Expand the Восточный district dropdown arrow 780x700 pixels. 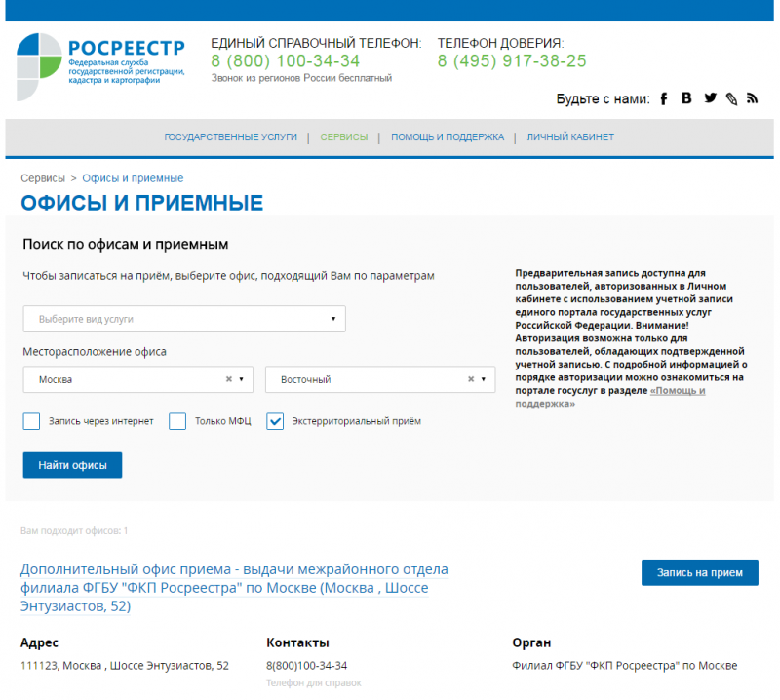(x=483, y=379)
